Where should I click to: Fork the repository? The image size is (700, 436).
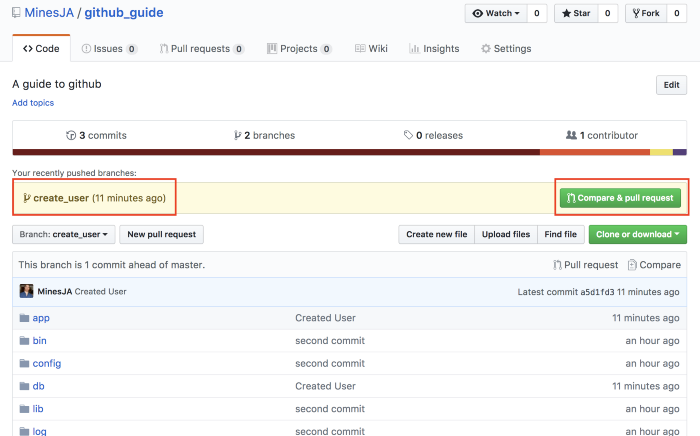[646, 13]
